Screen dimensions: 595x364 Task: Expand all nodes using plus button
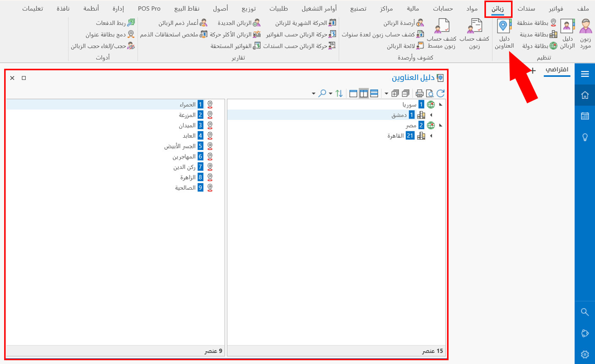[x=396, y=93]
